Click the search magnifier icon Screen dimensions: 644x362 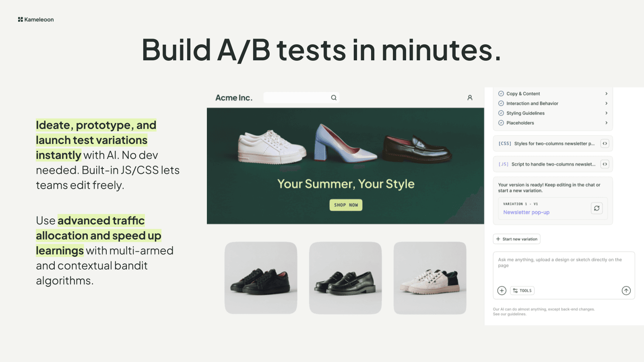(334, 98)
